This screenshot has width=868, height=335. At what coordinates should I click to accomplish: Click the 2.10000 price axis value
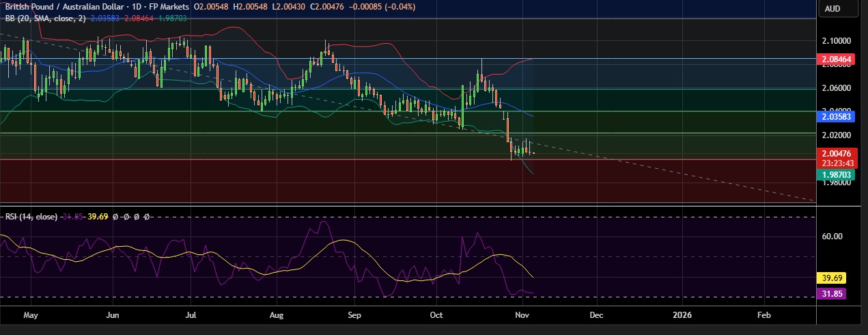tap(837, 40)
